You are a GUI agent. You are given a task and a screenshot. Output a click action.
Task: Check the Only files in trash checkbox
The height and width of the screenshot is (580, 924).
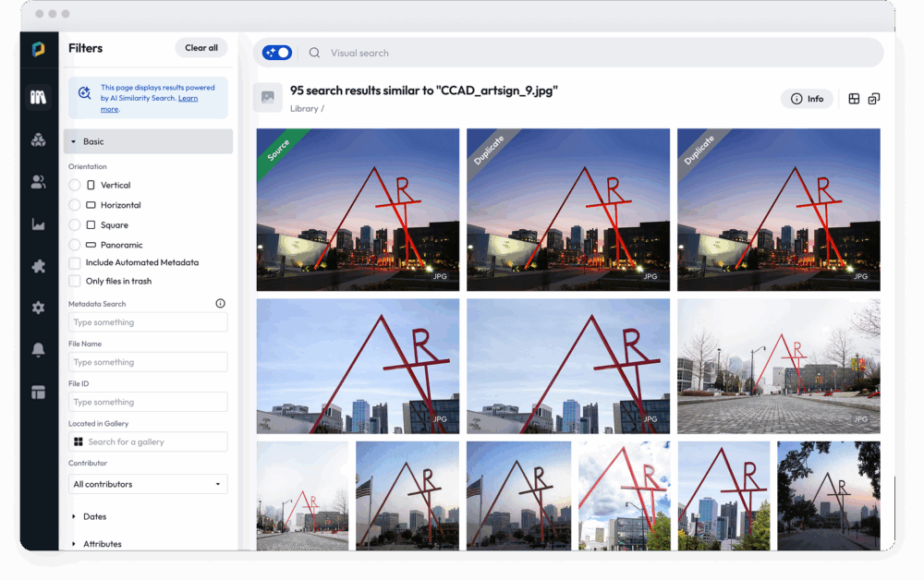click(74, 281)
